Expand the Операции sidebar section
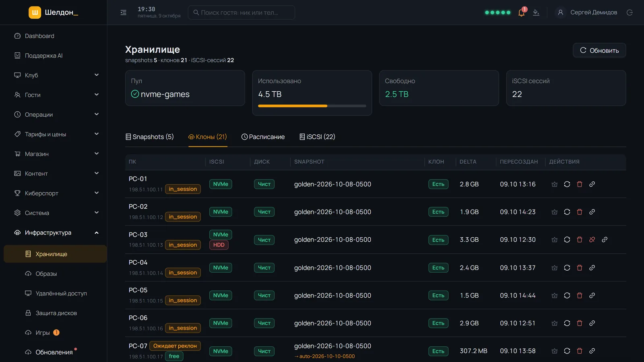The width and height of the screenshot is (644, 362). pos(56,115)
